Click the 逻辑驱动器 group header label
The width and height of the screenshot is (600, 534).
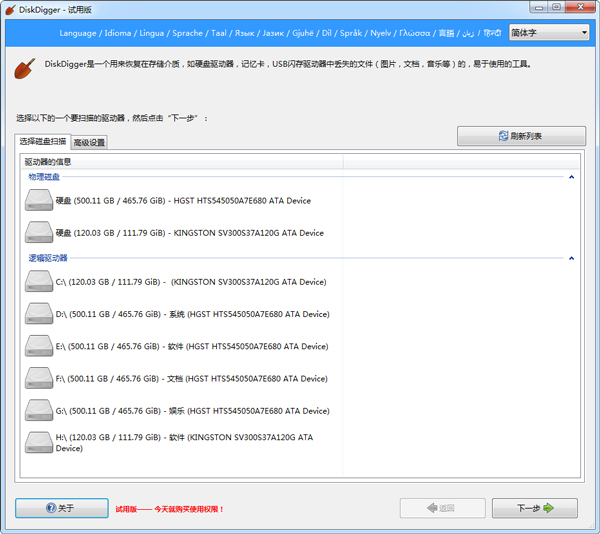pos(48,258)
